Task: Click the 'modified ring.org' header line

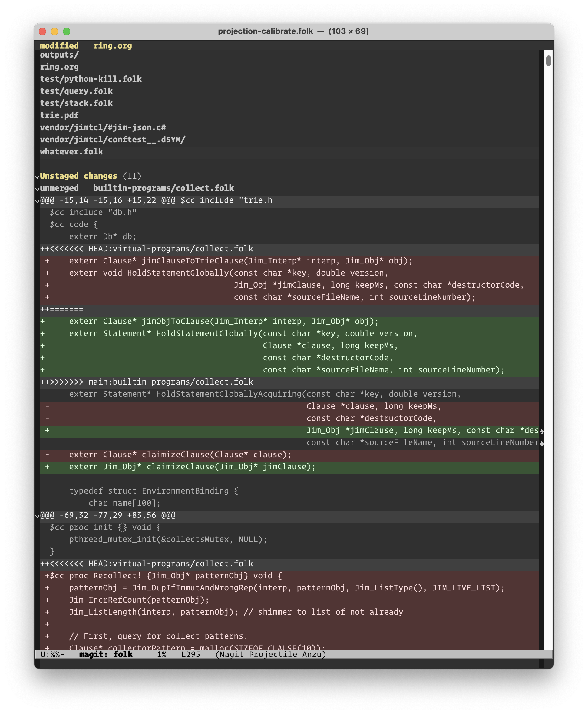Action: pos(86,45)
